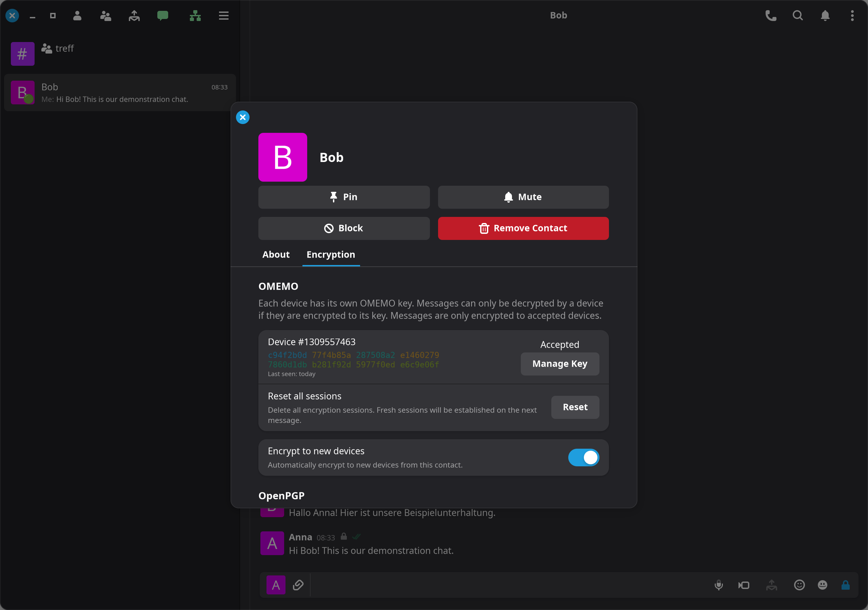Mute notifications for Bob

(523, 197)
